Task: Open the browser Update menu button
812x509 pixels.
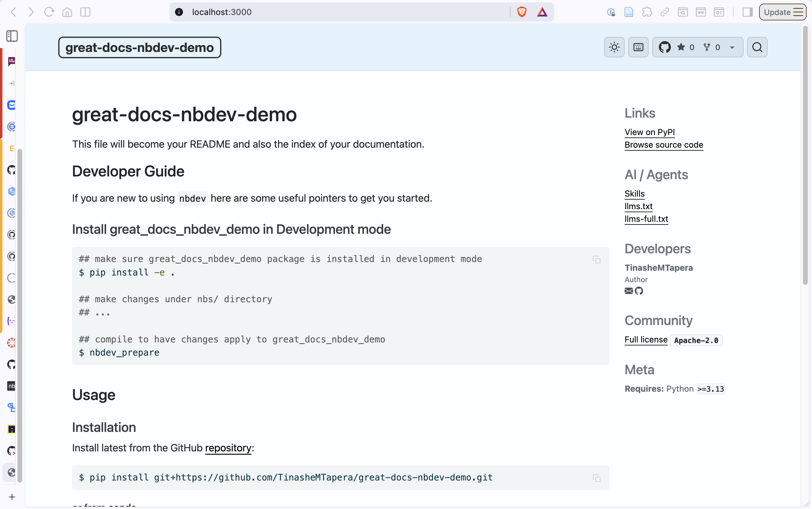Action: 782,12
